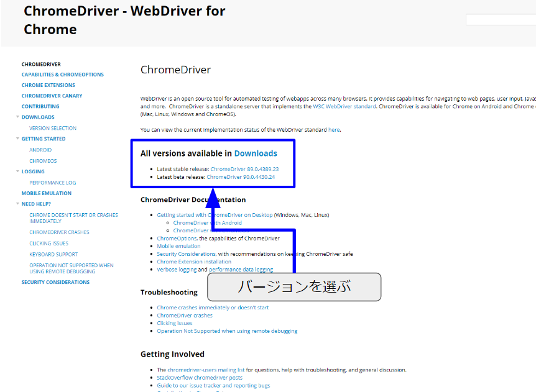Open the Downloads link in versions heading
Image resolution: width=536 pixels, height=392 pixels.
coord(256,153)
